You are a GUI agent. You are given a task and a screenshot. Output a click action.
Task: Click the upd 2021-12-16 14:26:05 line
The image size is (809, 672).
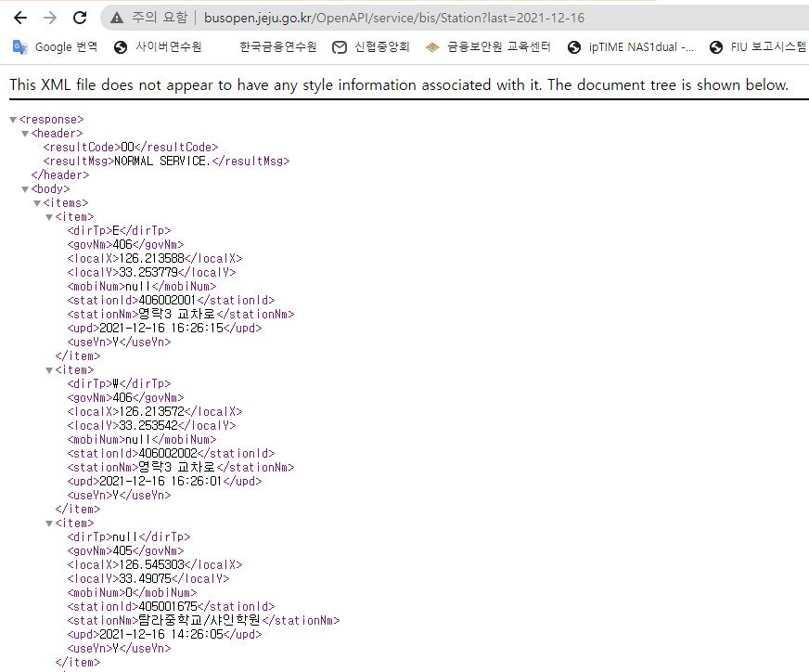[x=164, y=635]
